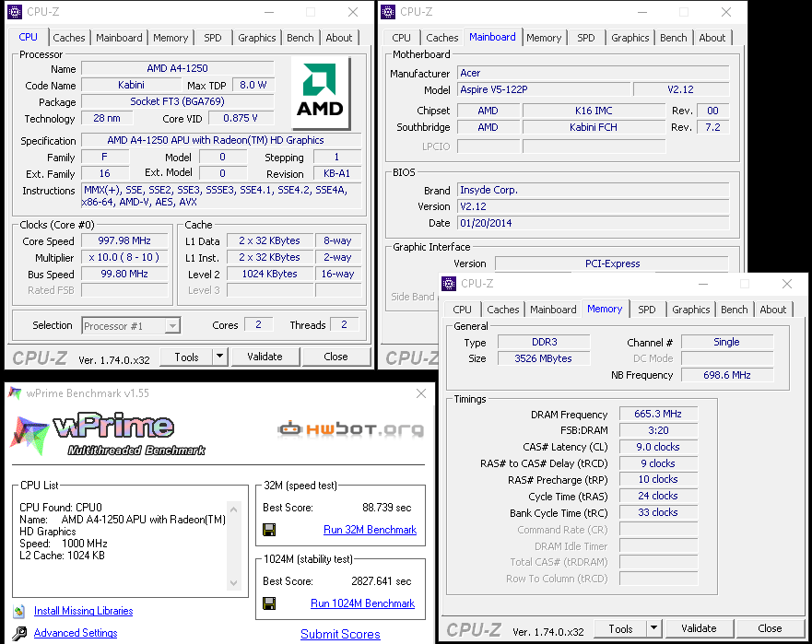Open the About tab in the CPU window
812x644 pixels.
tap(338, 38)
